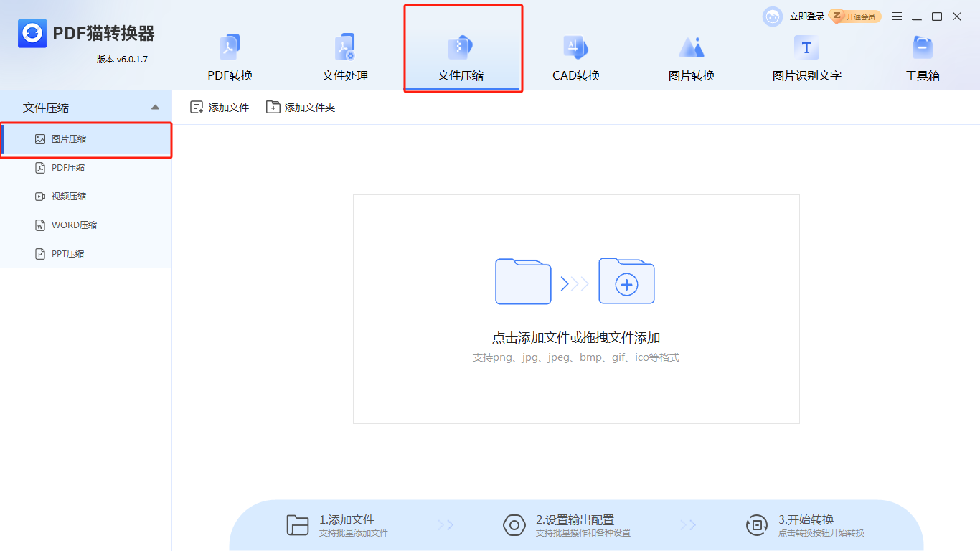Open the hamburger main menu
Screen dimensions: 980x551
click(x=897, y=17)
